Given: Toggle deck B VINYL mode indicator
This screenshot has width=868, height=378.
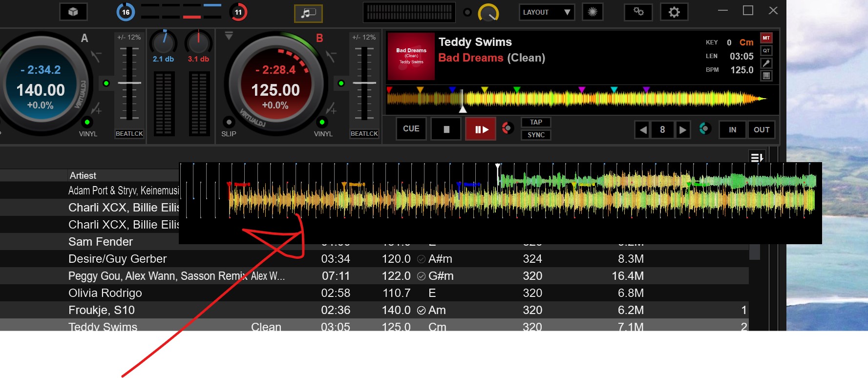Looking at the screenshot, I should coord(322,122).
